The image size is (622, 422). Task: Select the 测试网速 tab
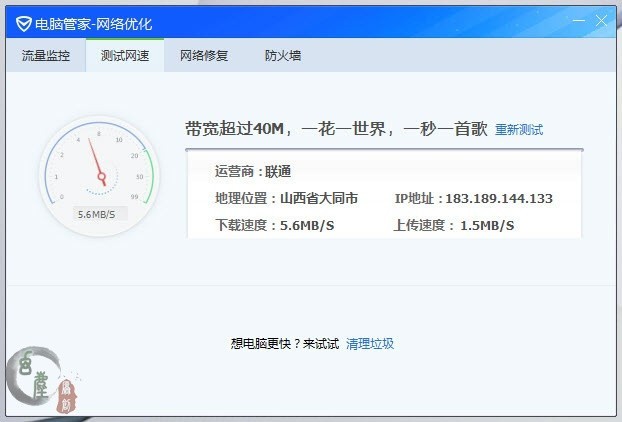[125, 56]
